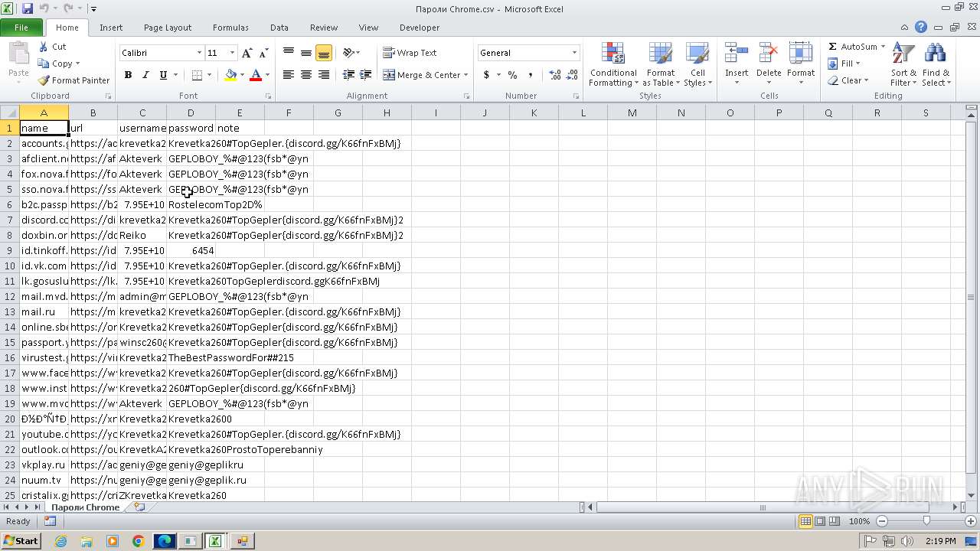Center text horizontally in cell
The height and width of the screenshot is (551, 980).
[x=306, y=75]
